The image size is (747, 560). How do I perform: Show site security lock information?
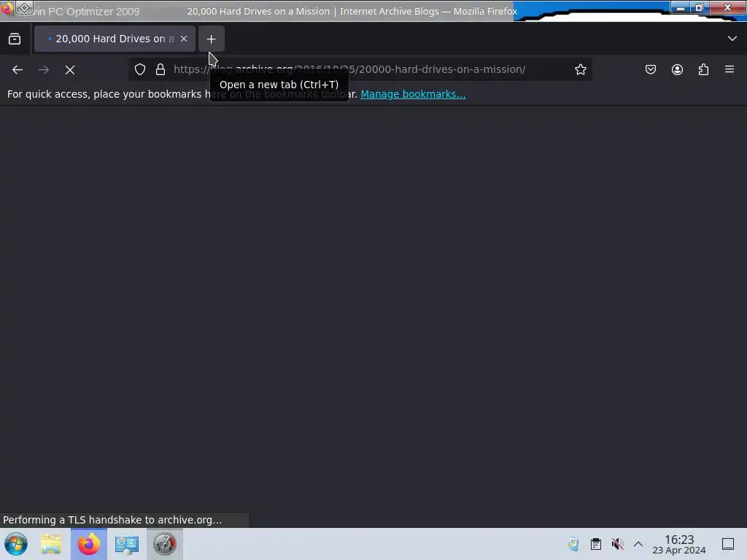click(160, 69)
